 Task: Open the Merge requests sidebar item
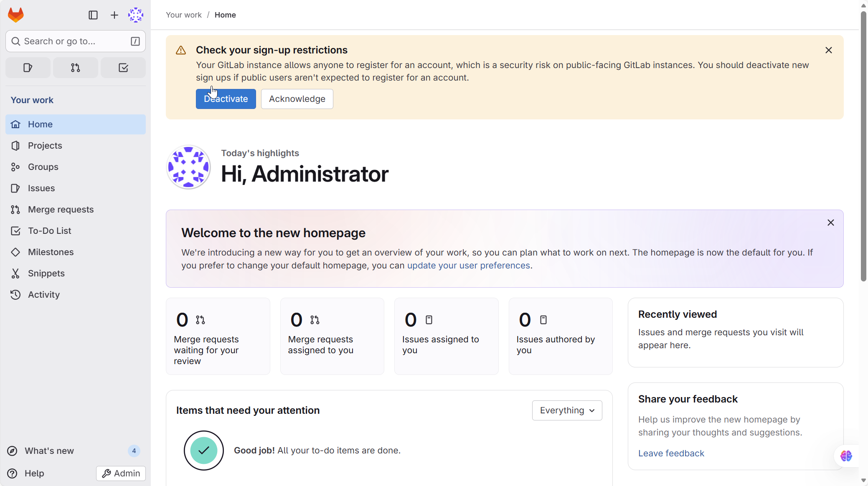coord(61,210)
